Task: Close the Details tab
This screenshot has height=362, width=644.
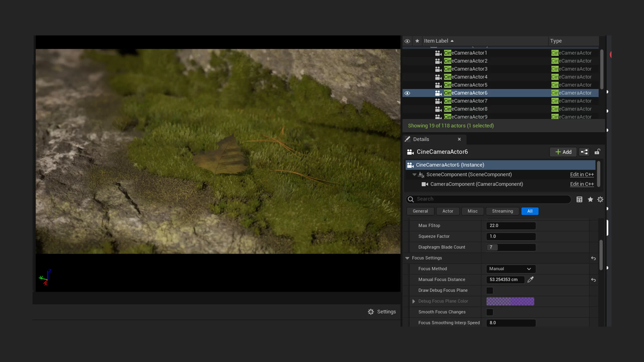Action: click(459, 139)
